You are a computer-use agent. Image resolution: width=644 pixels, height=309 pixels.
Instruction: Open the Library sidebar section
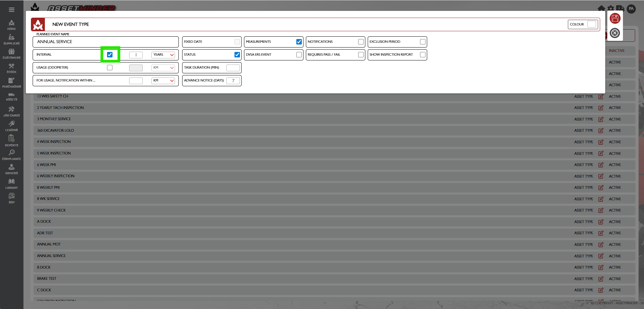tap(12, 183)
